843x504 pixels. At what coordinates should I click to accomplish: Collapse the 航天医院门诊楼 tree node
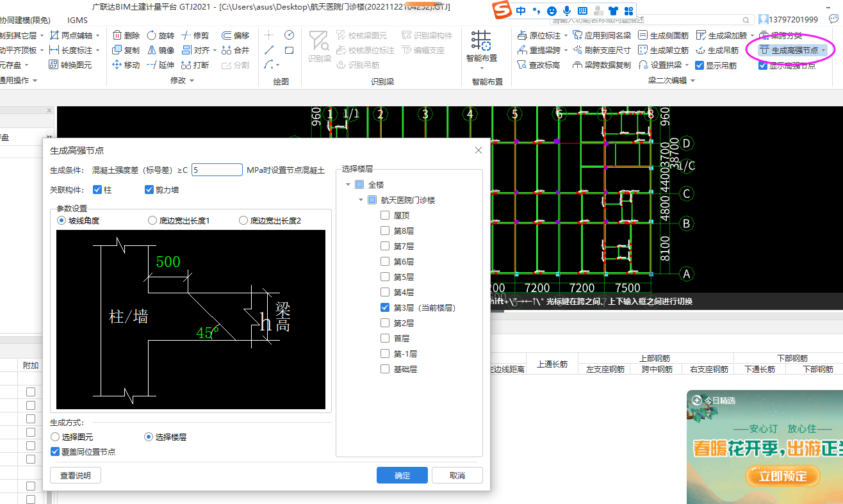pyautogui.click(x=361, y=200)
